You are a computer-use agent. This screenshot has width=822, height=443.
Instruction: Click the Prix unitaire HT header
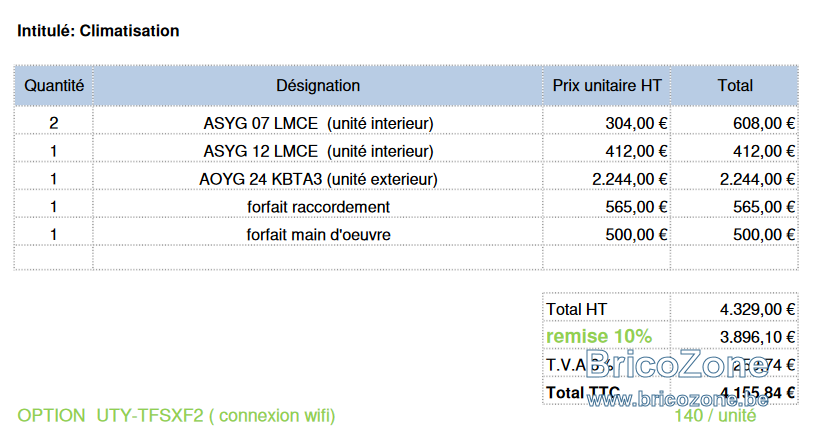point(607,86)
